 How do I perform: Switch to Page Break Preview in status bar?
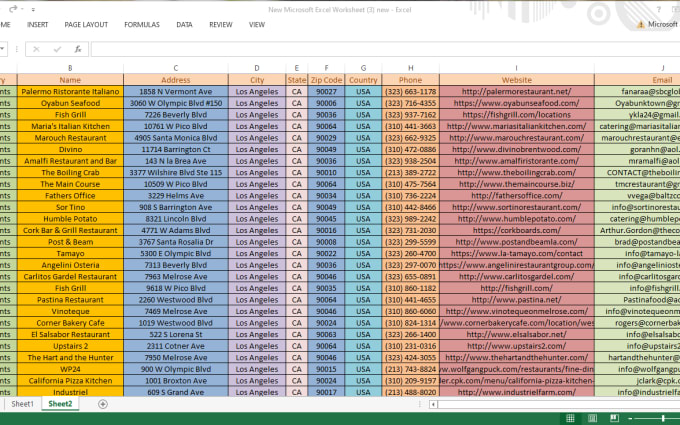pos(615,418)
